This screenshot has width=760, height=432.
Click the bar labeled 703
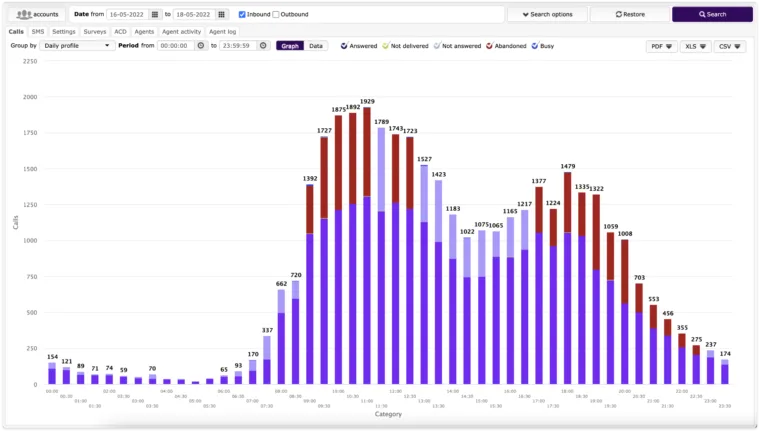[639, 334]
